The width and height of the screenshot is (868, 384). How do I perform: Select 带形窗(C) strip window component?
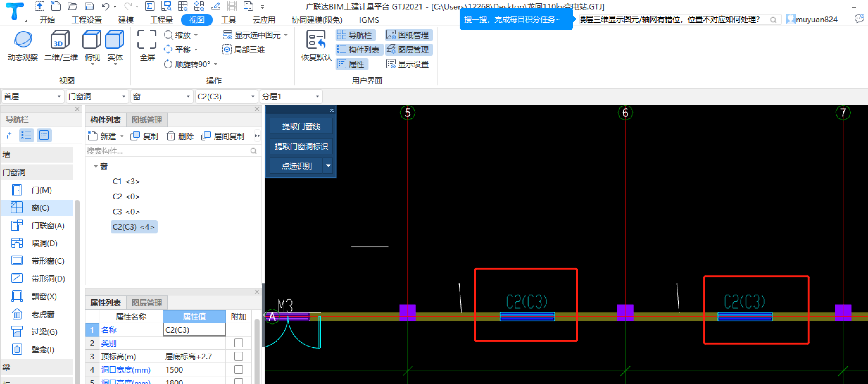(x=37, y=261)
